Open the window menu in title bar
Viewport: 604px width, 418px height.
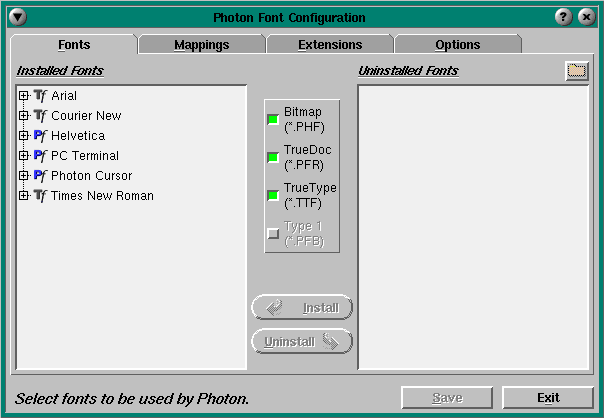click(x=18, y=17)
